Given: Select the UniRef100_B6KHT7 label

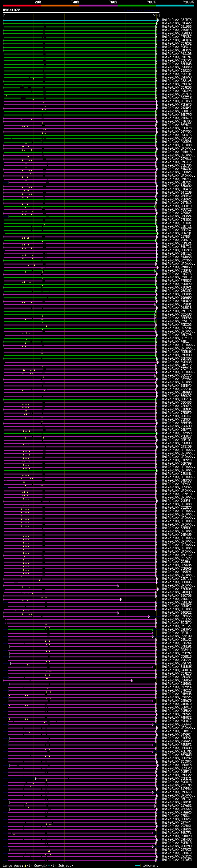Looking at the screenshot, I should 177,111.
